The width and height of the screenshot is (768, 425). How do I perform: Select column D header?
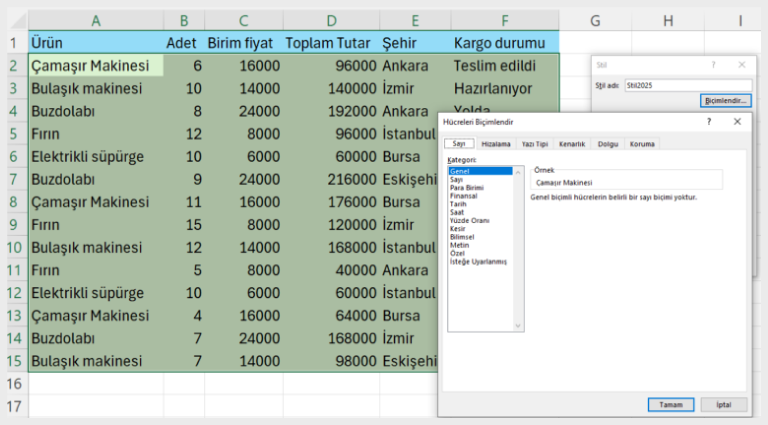(x=331, y=21)
